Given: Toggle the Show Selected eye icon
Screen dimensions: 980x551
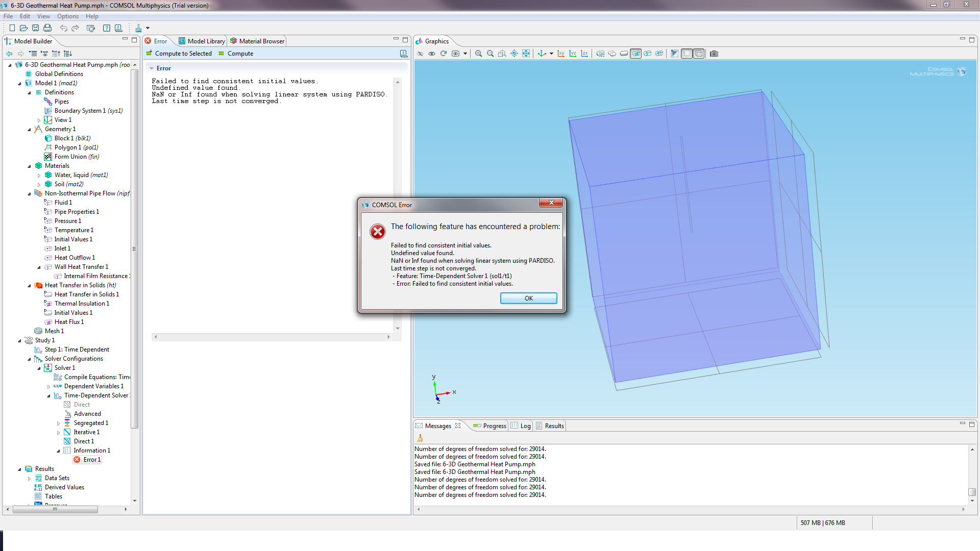Looking at the screenshot, I should click(x=432, y=54).
